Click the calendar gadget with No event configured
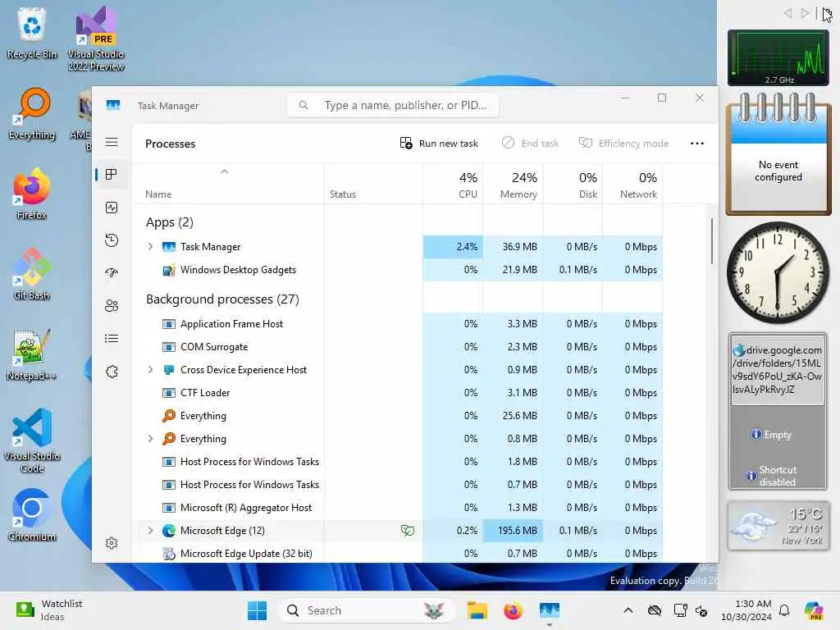The height and width of the screenshot is (630, 840). click(x=778, y=154)
